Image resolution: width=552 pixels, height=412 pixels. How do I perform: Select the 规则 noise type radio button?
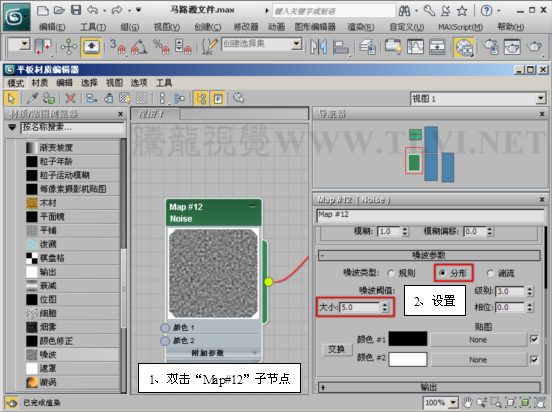tap(391, 273)
